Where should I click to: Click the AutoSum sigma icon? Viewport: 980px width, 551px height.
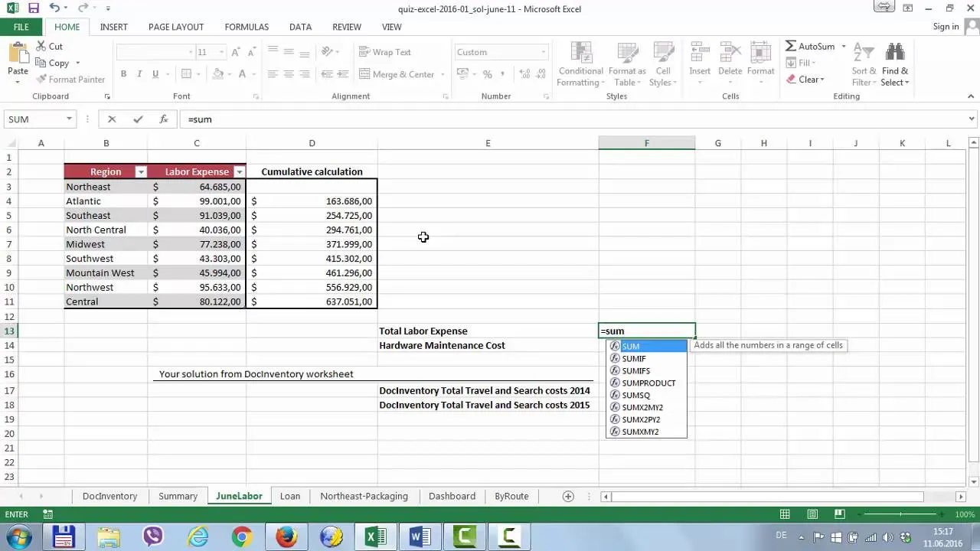click(791, 46)
